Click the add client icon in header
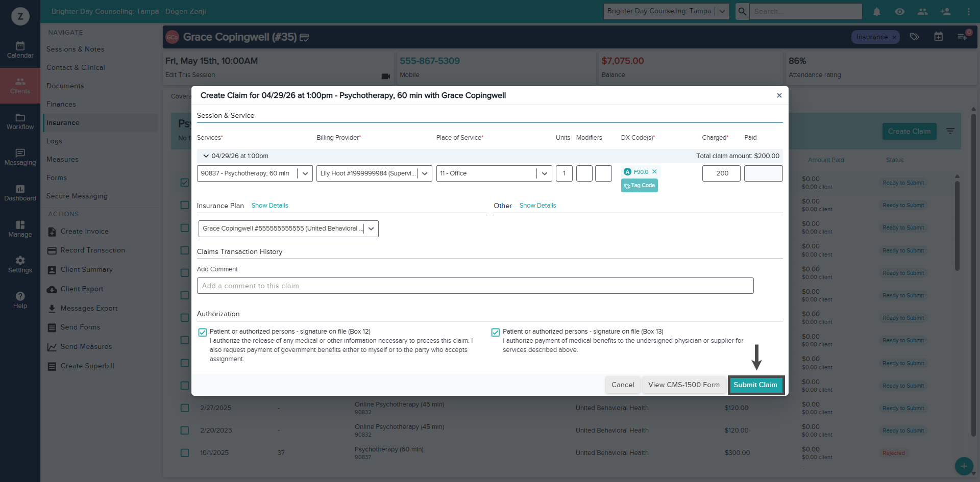This screenshot has width=980, height=482. (946, 11)
